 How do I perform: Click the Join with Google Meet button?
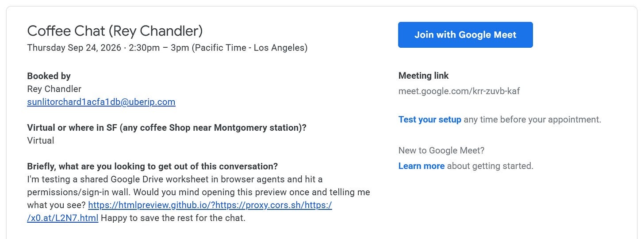[x=465, y=35]
